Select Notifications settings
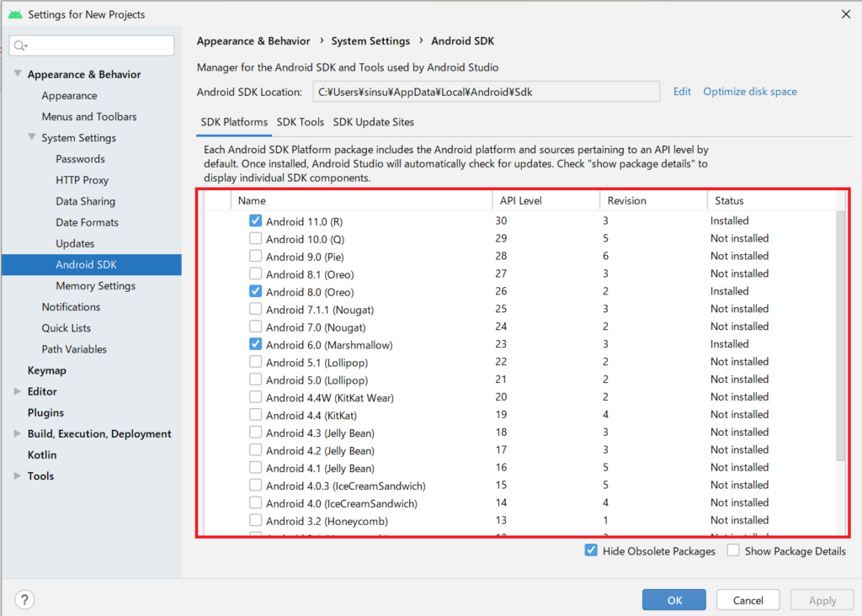Screen dimensions: 862x616 (71, 306)
